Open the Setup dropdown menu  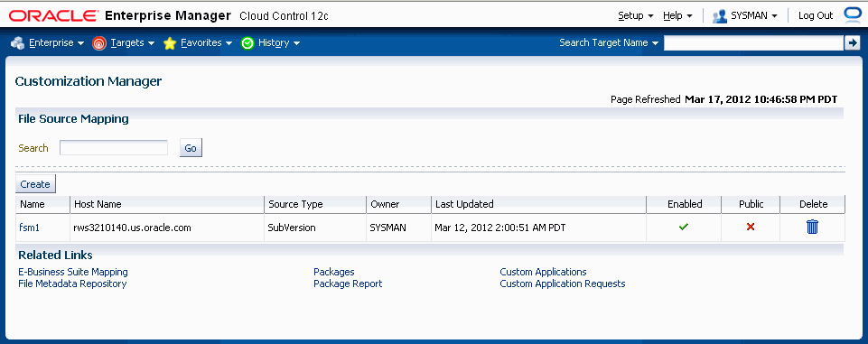(636, 15)
